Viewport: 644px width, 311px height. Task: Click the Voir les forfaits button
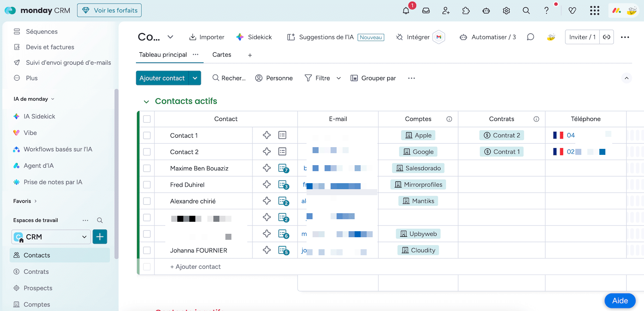tap(109, 11)
